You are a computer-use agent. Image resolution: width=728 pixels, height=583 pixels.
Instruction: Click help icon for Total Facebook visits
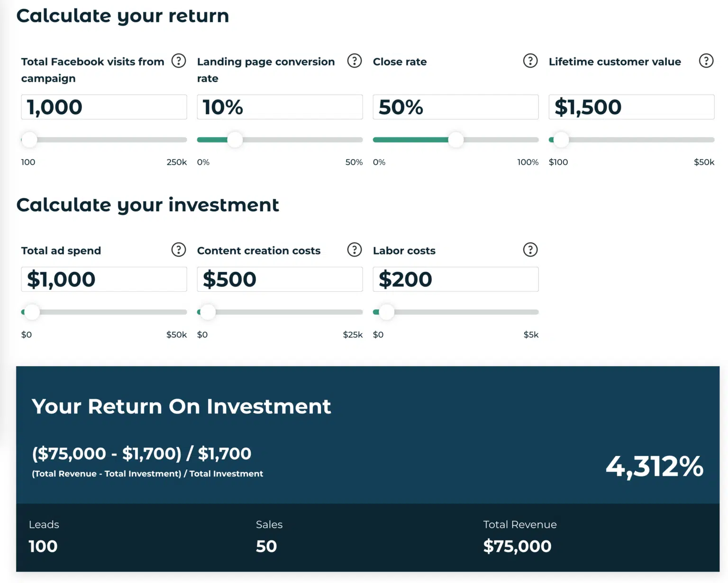(179, 61)
